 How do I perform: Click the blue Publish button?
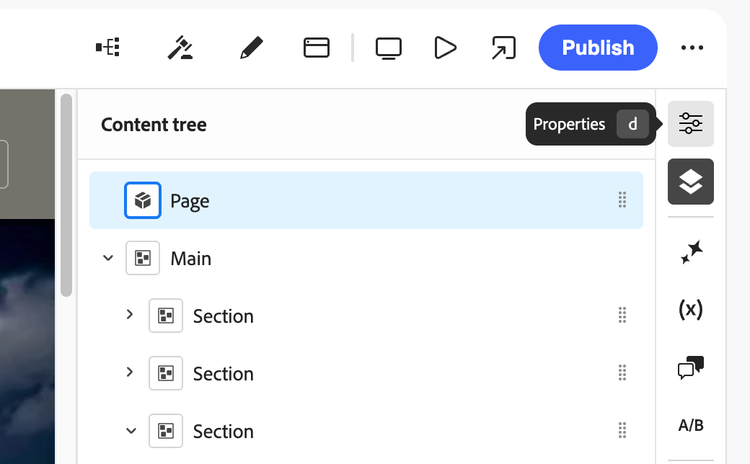597,47
